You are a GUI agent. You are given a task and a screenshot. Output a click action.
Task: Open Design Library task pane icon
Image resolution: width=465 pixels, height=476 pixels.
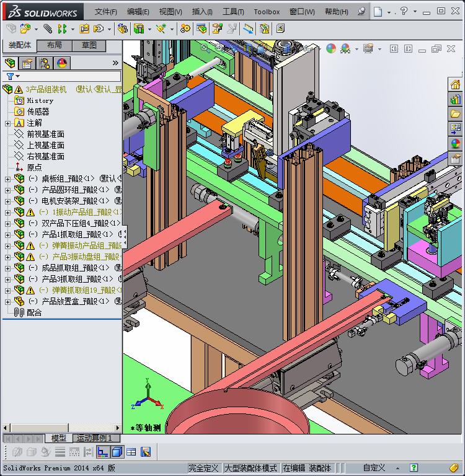tap(455, 99)
